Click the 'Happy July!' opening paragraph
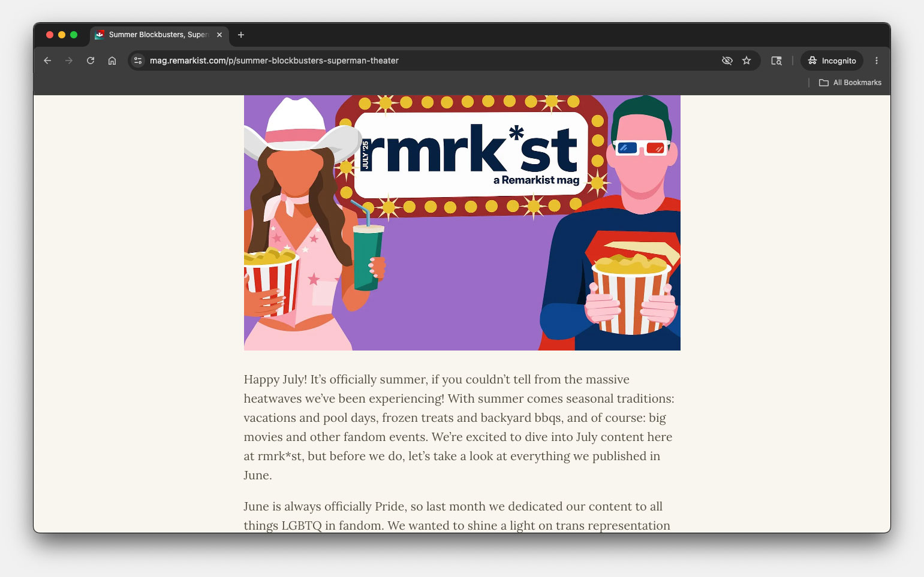This screenshot has width=924, height=577. click(459, 427)
